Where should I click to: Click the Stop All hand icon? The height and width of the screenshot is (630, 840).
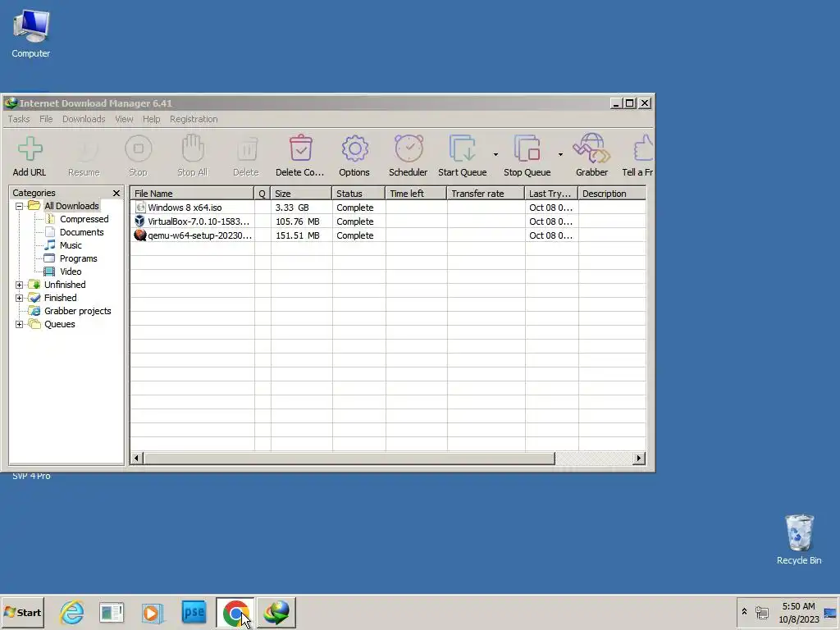point(192,148)
